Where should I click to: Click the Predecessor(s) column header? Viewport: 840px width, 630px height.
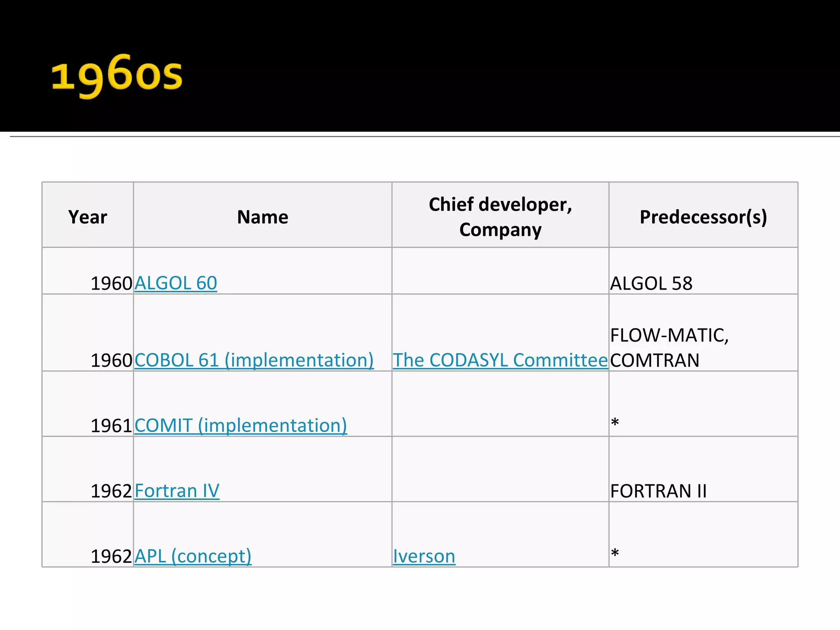pos(703,217)
